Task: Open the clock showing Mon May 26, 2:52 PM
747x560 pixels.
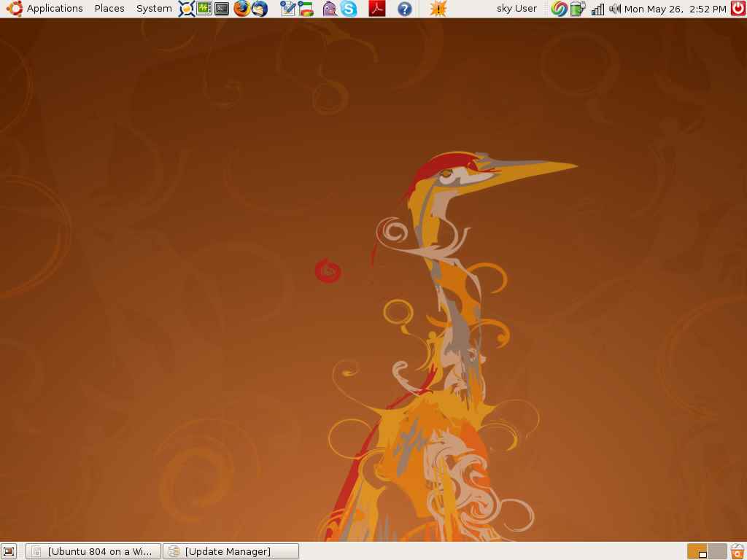Action: (675, 9)
